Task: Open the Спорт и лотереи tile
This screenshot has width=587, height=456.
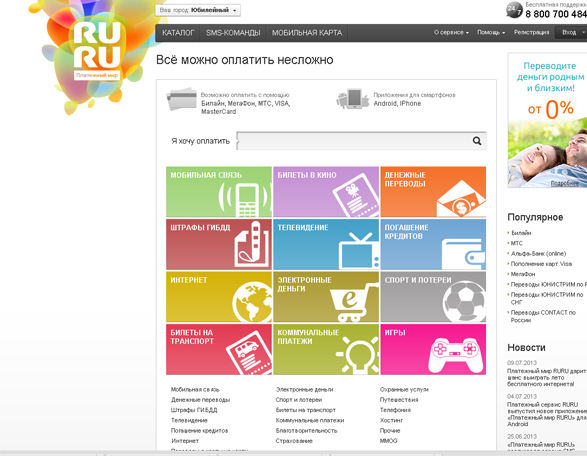Action: pyautogui.click(x=433, y=297)
